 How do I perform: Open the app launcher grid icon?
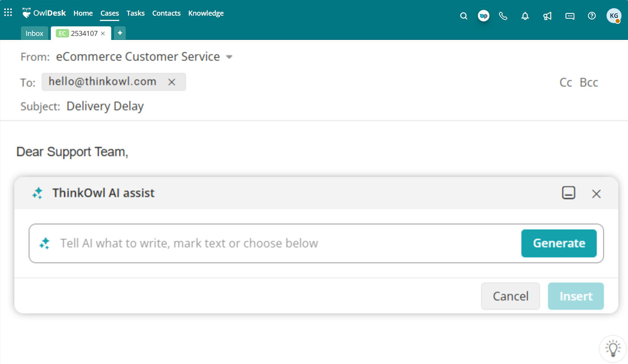(x=8, y=13)
